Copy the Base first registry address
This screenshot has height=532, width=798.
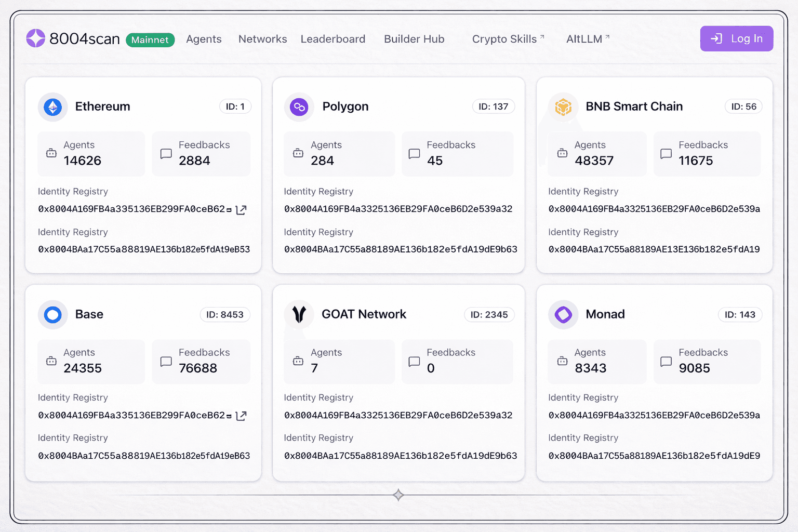tap(229, 416)
